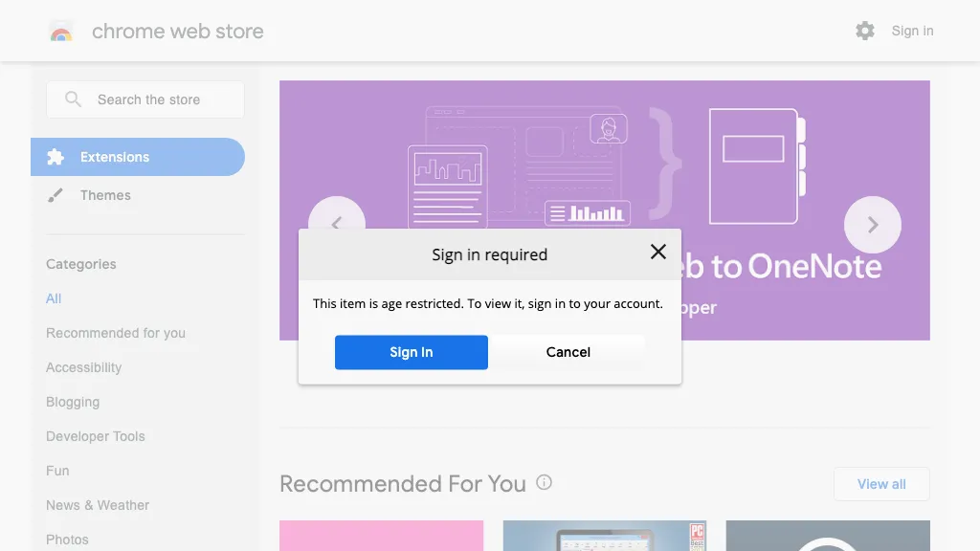Choose the Developer Tools category
The image size is (980, 551).
96,436
